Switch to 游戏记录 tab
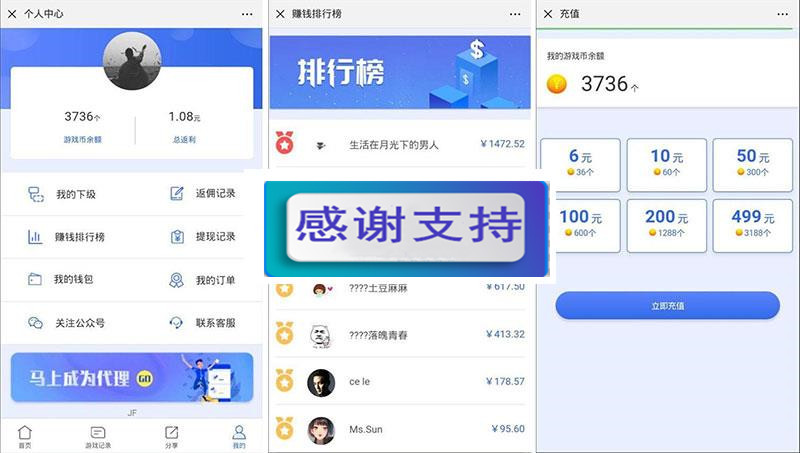The width and height of the screenshot is (800, 453). [98, 437]
